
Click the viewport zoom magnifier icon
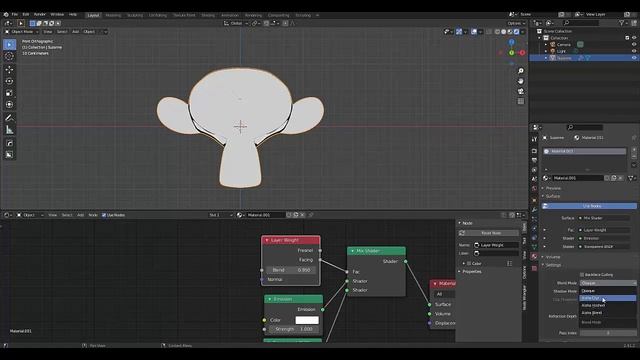pyautogui.click(x=521, y=71)
